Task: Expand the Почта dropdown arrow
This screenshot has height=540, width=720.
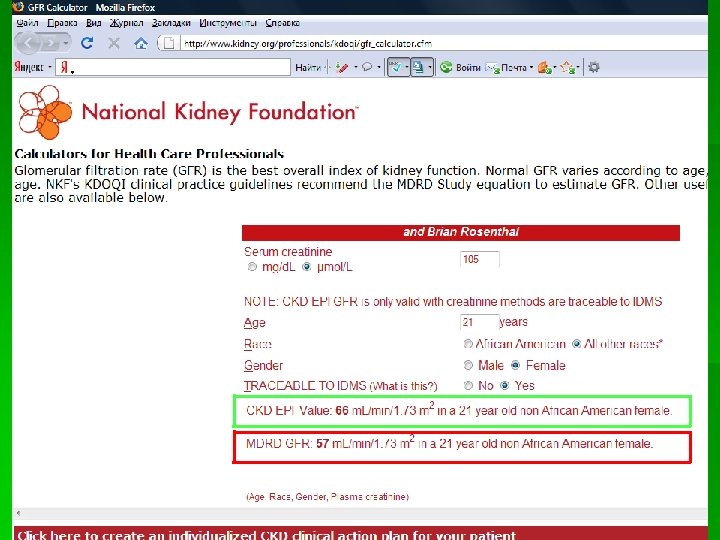Action: tap(531, 68)
